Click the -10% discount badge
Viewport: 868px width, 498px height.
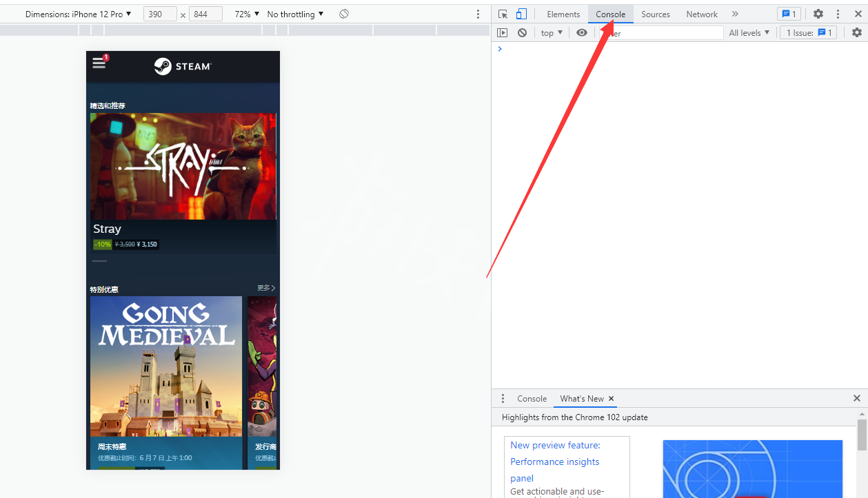[103, 245]
